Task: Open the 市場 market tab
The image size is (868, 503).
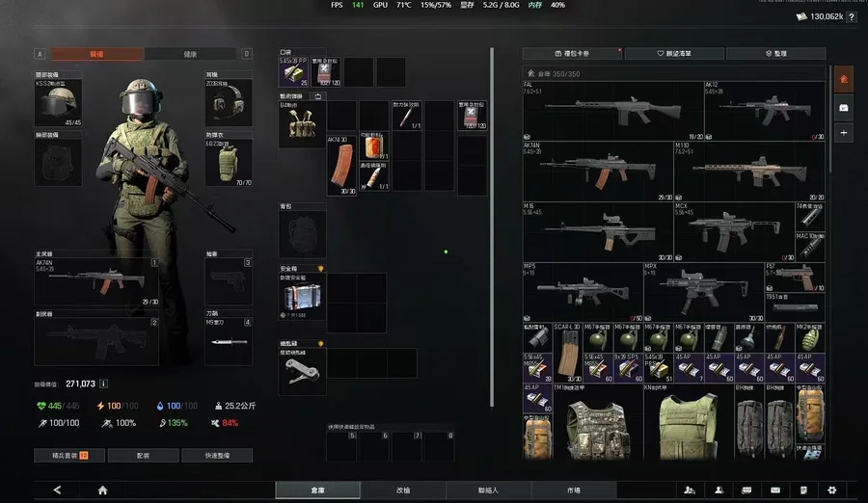Action: tap(574, 490)
